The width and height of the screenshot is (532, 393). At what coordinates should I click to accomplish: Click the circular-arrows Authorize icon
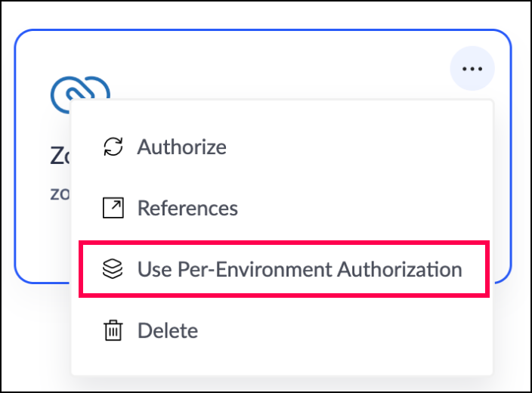click(113, 147)
